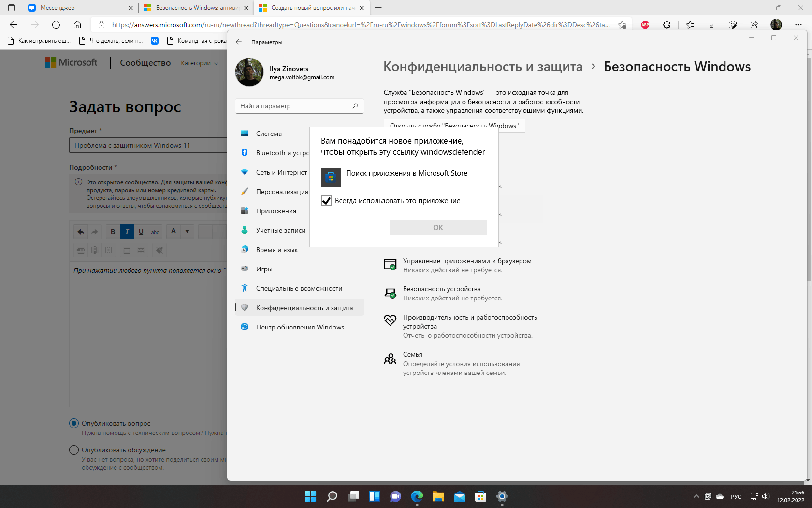Toggle strikethrough formatting in editor
The width and height of the screenshot is (812, 508).
(x=155, y=232)
